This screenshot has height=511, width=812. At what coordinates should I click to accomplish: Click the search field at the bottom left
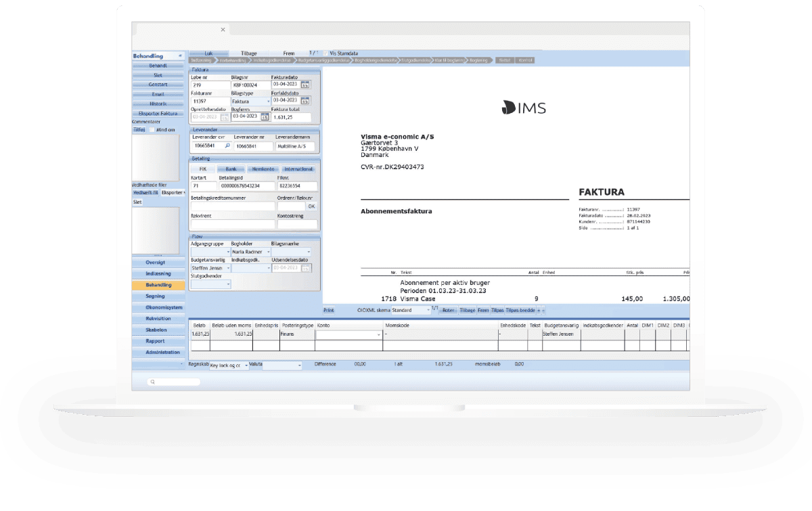(x=173, y=382)
